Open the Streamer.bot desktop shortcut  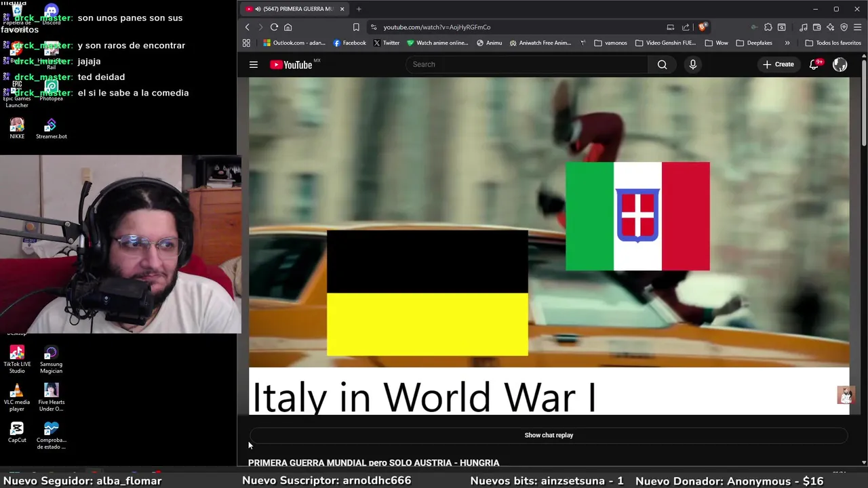51,128
